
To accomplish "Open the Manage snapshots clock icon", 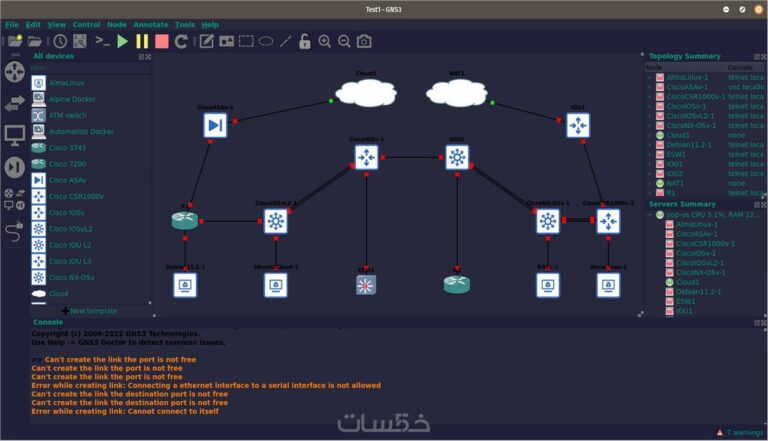I will [60, 41].
